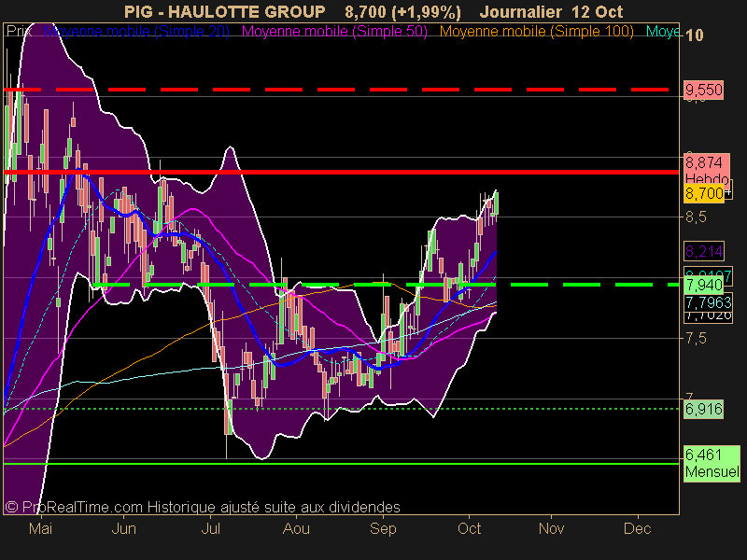Click the yellow 8,700 current price label
The width and height of the screenshot is (747, 560).
coord(704,193)
